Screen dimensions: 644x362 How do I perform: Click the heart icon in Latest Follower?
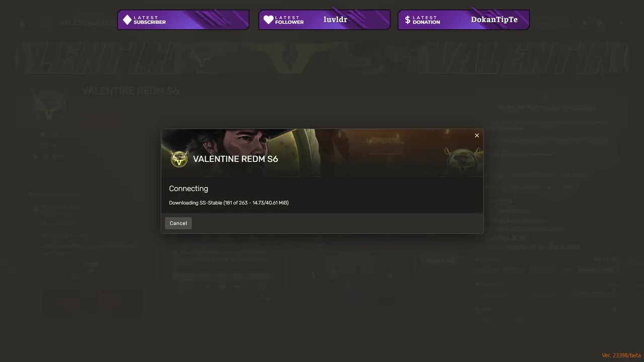click(x=269, y=20)
